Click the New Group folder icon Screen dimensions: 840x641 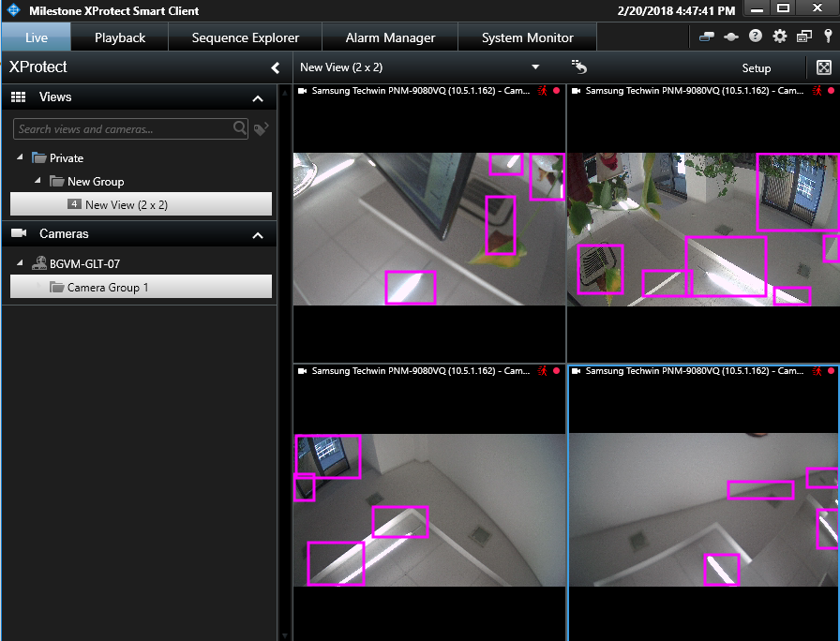click(57, 181)
